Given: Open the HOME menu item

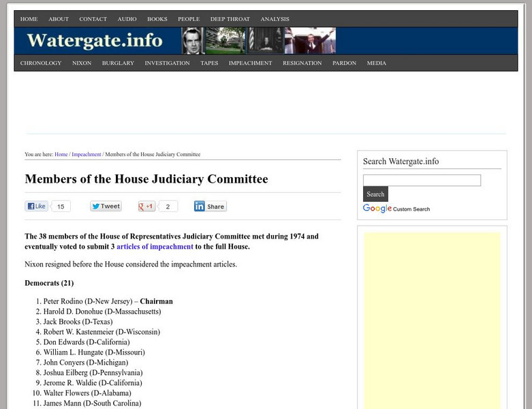Looking at the screenshot, I should [x=29, y=19].
